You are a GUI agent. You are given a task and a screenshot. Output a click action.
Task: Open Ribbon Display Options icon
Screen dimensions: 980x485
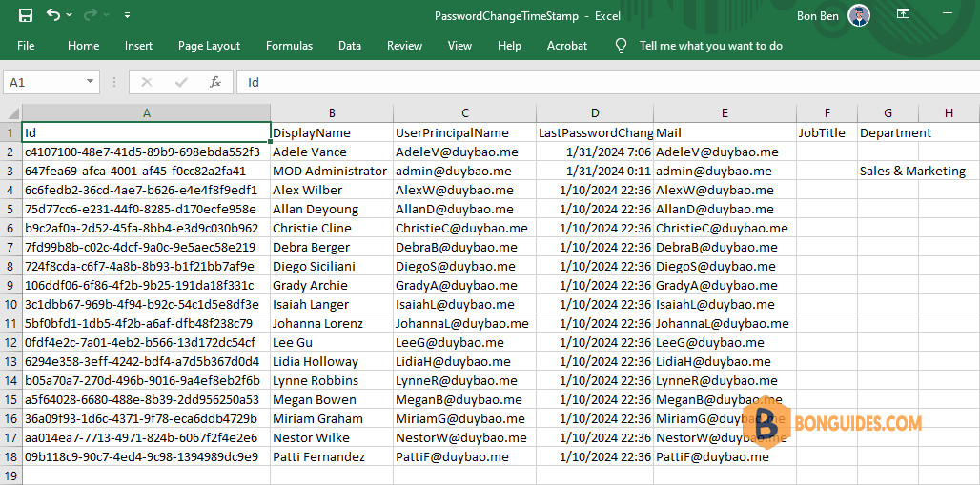(x=903, y=13)
